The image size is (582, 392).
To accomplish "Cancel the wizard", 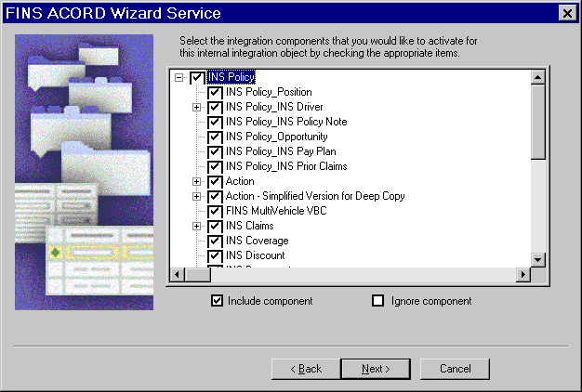I will coord(455,369).
